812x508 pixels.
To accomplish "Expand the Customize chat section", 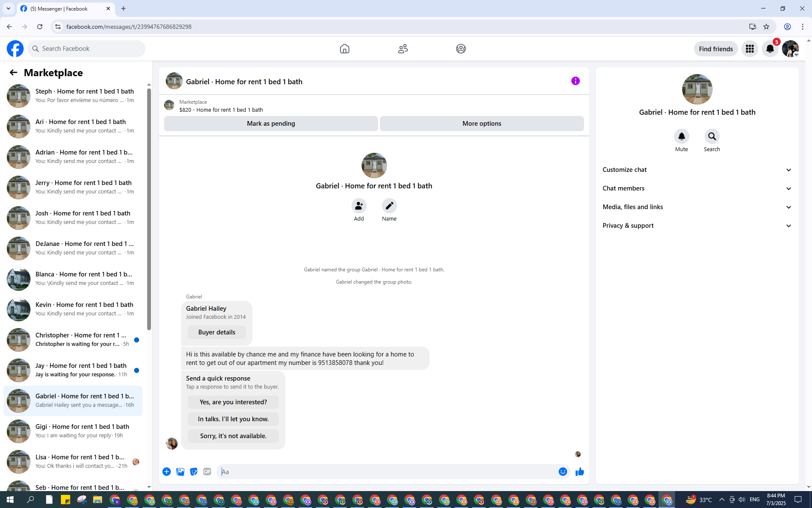I will (697, 170).
